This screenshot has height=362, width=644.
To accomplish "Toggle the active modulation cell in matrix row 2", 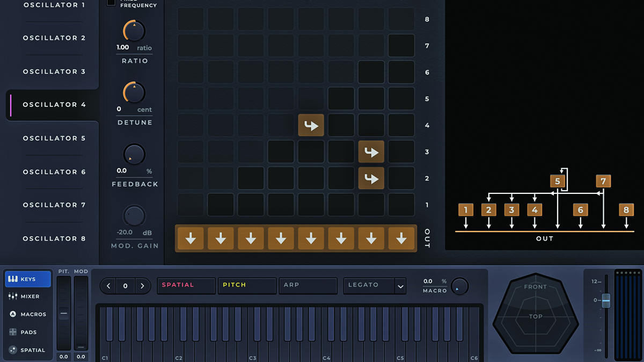I will (371, 178).
